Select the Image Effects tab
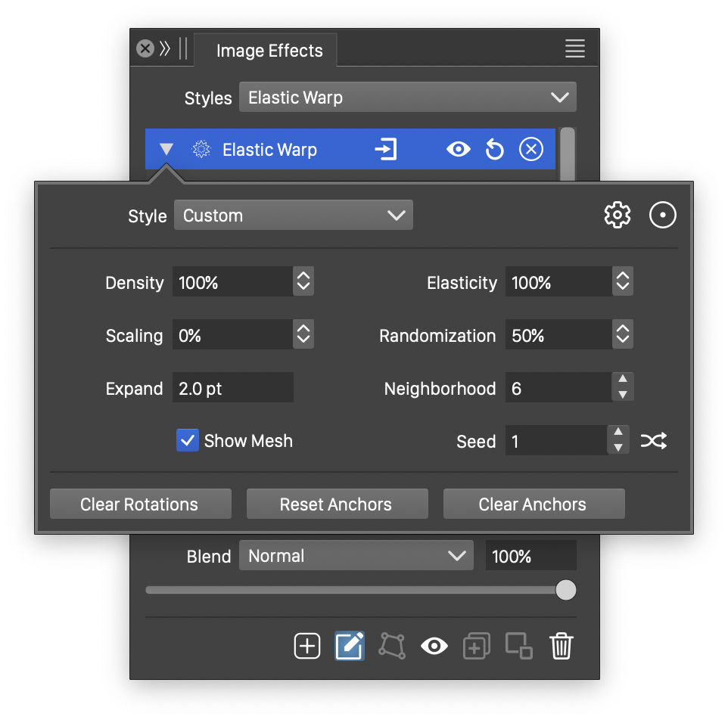Screen dimensions: 728x720 click(x=269, y=51)
